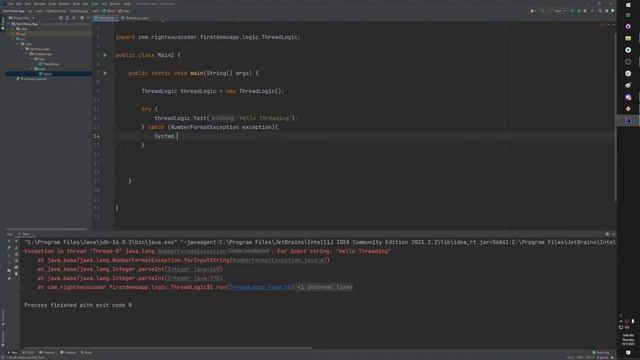
Task: Open the Code menu
Action: (x=52, y=4)
